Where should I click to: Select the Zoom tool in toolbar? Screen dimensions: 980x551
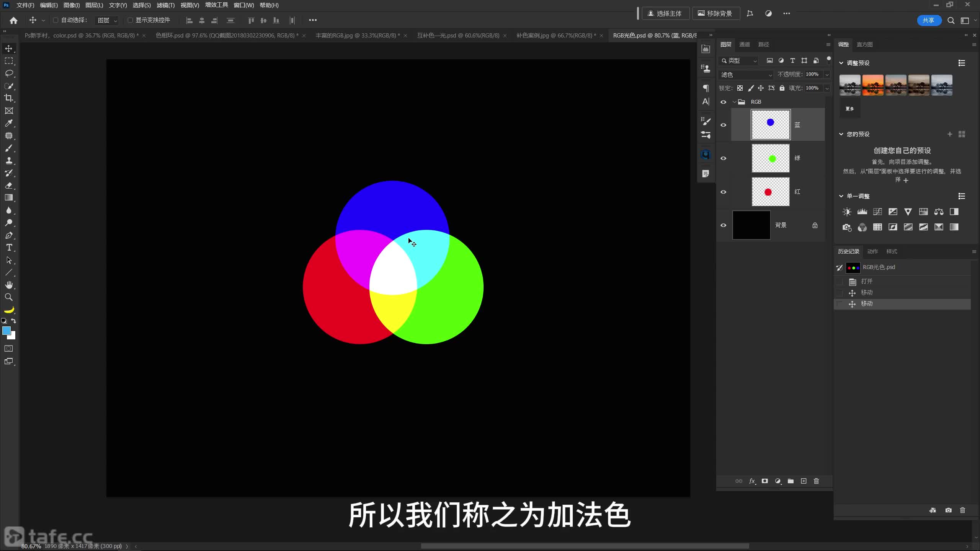tap(9, 297)
